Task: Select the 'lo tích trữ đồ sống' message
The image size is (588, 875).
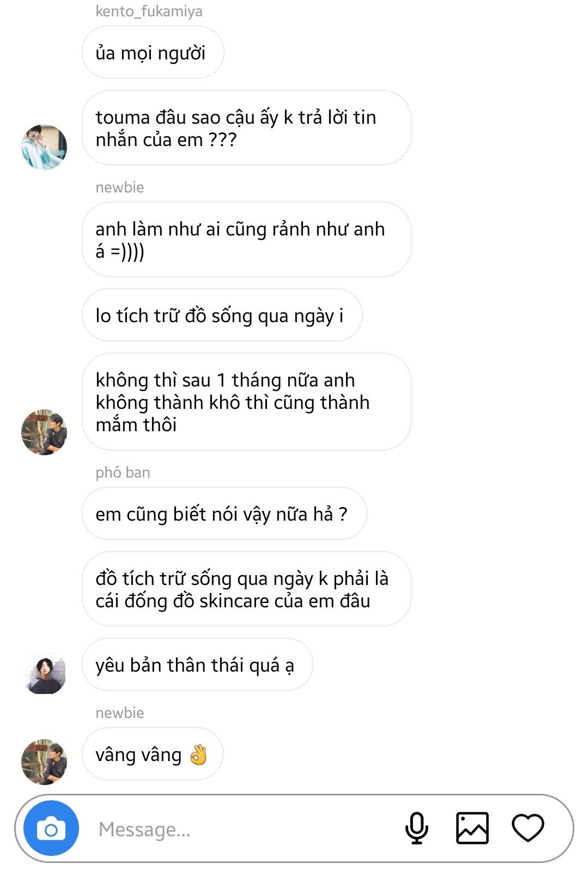Action: point(222,315)
